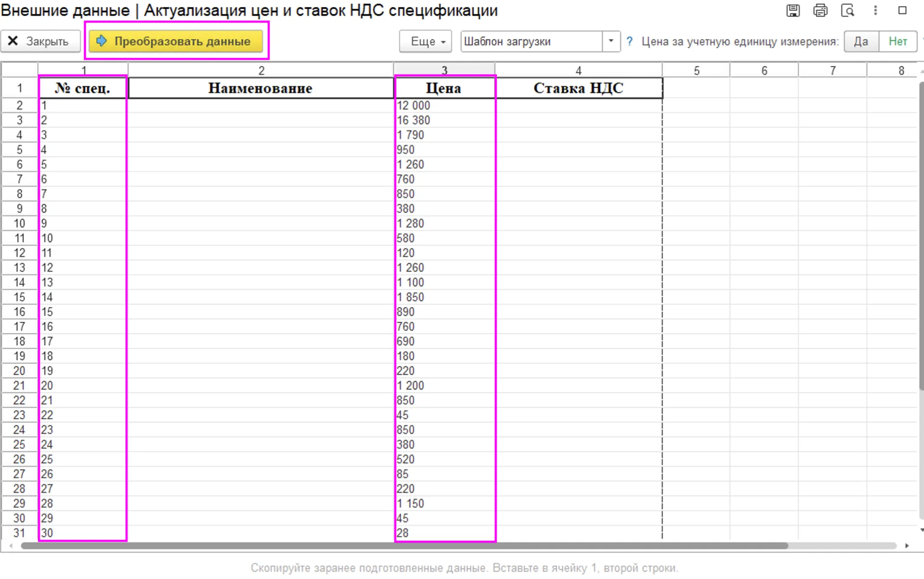
Task: Click the price cell 1 850
Action: point(444,297)
